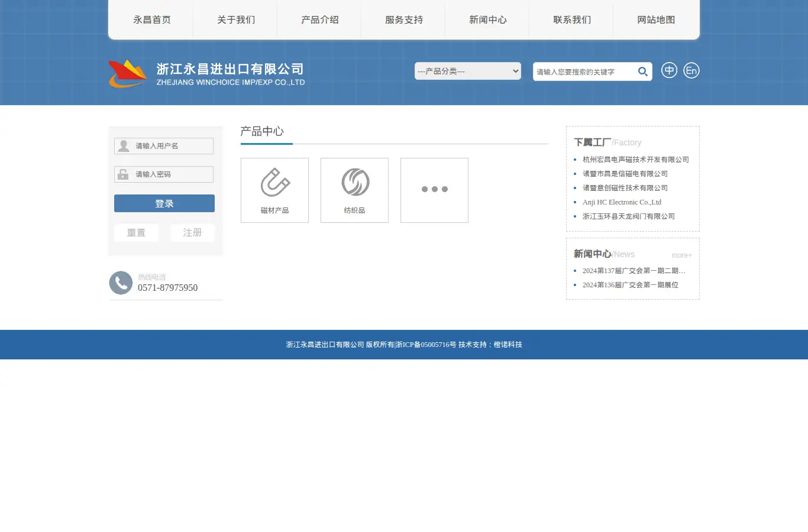
Task: Open 诸暨市昌是信磁电有限公司 factory link
Action: (x=625, y=174)
